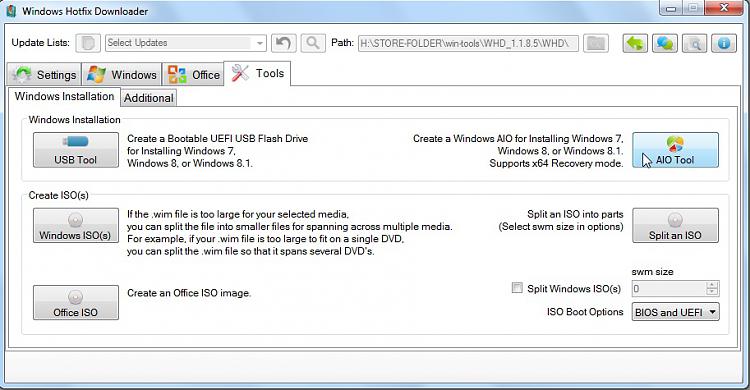
Task: Click the Windows Hotfix Downloader title bar app icon
Action: pos(11,11)
